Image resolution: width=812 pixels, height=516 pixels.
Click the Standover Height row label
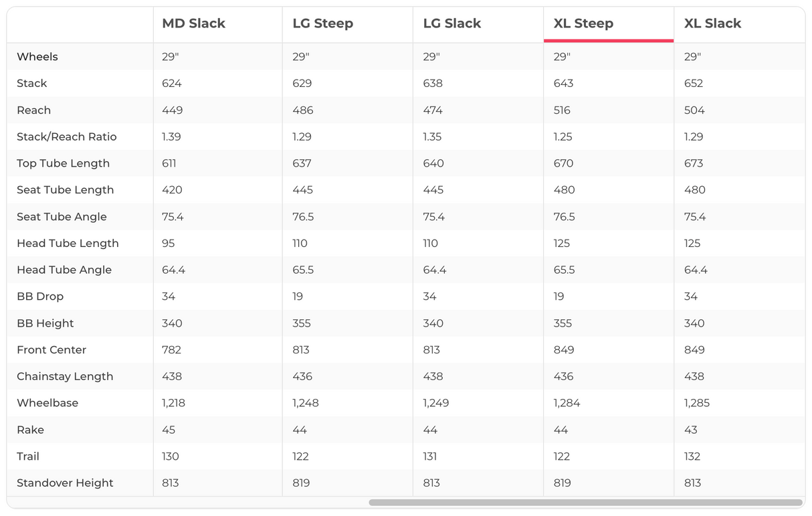65,483
